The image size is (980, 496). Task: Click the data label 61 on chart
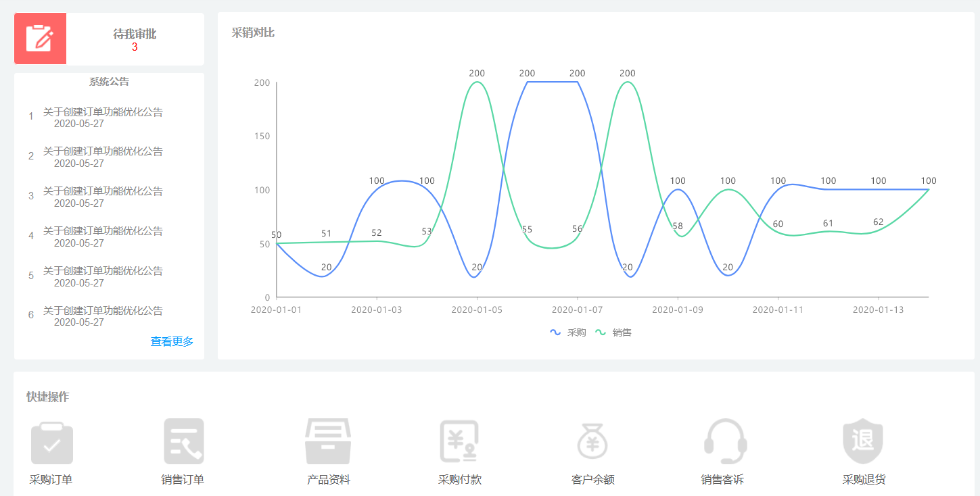click(x=828, y=223)
